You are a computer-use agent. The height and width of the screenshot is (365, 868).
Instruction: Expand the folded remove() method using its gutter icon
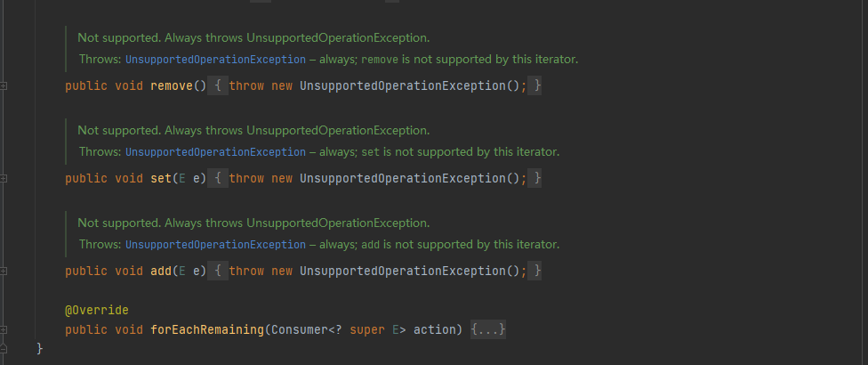click(x=4, y=86)
